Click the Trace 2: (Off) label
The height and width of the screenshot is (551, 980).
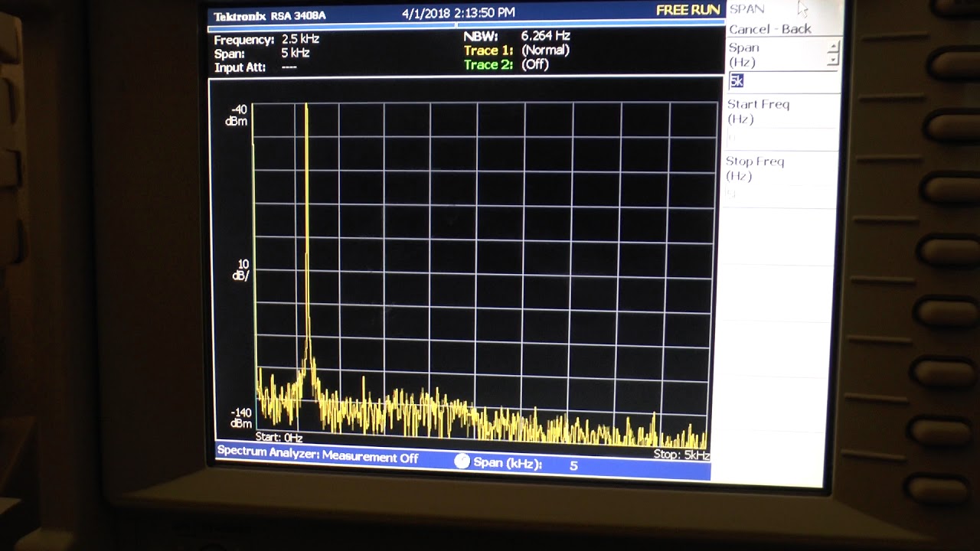coord(506,65)
